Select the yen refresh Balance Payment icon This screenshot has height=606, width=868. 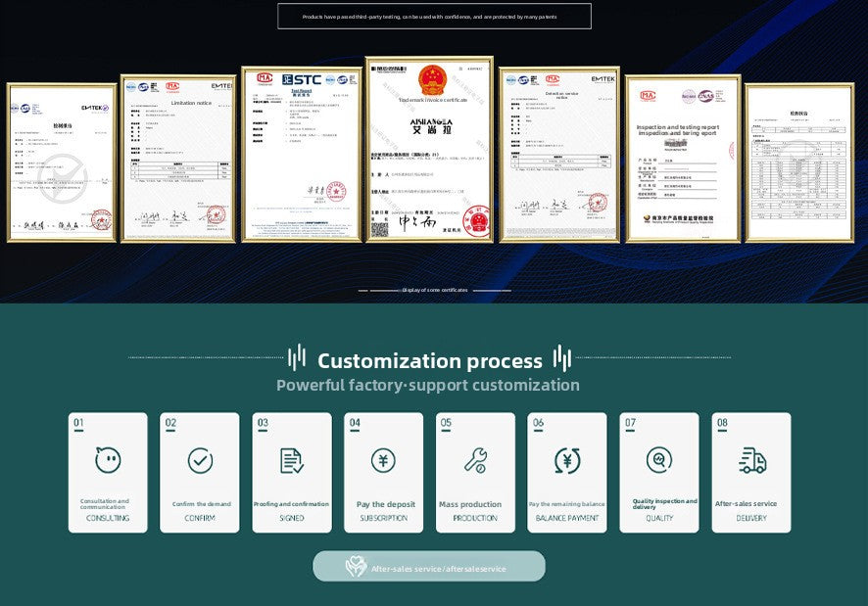click(x=567, y=460)
